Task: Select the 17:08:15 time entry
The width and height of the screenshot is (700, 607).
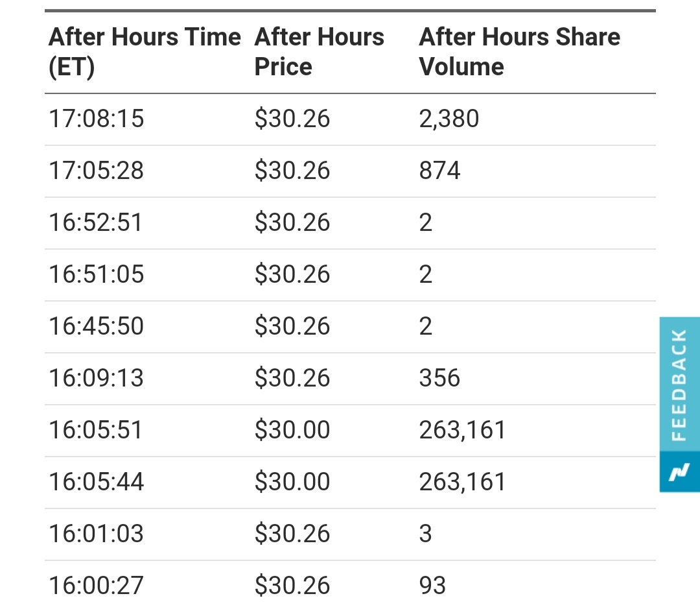Action: 97,119
